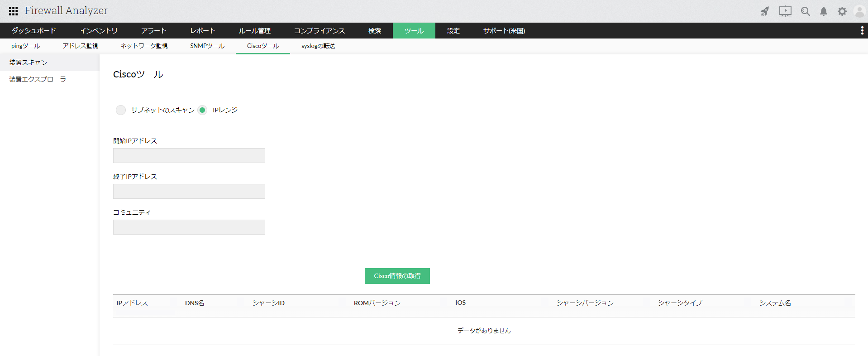Viewport: 868px width, 356px height.
Task: Open ネットワーク監視 sub-tab
Action: click(x=144, y=46)
